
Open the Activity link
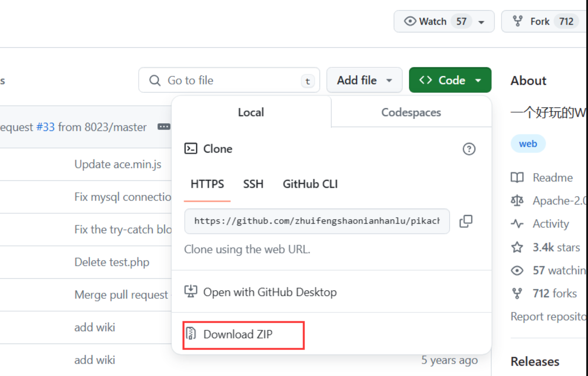click(551, 224)
